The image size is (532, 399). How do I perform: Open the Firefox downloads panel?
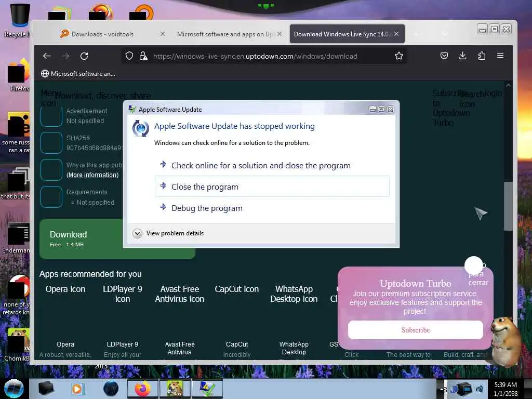pyautogui.click(x=462, y=56)
